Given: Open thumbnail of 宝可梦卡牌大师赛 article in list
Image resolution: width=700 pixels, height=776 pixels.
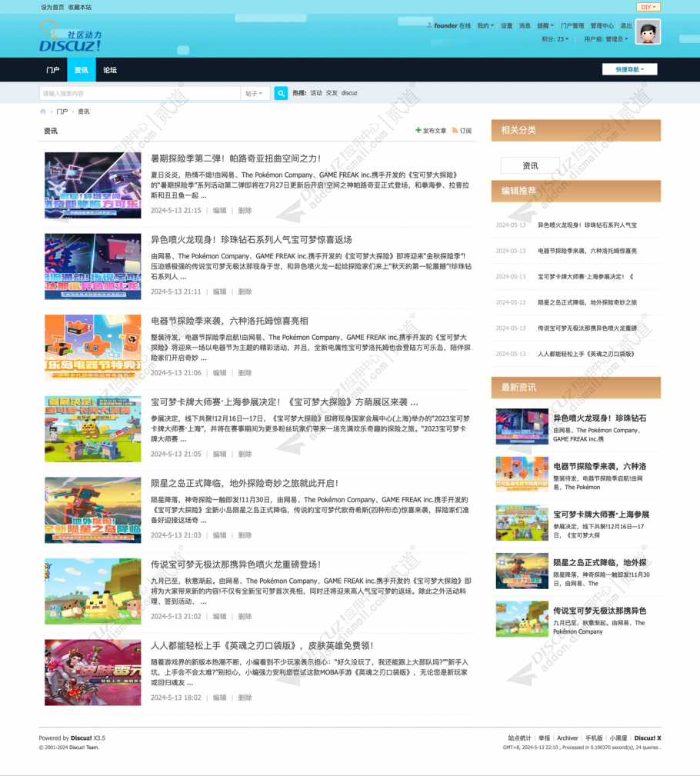Looking at the screenshot, I should (x=92, y=428).
